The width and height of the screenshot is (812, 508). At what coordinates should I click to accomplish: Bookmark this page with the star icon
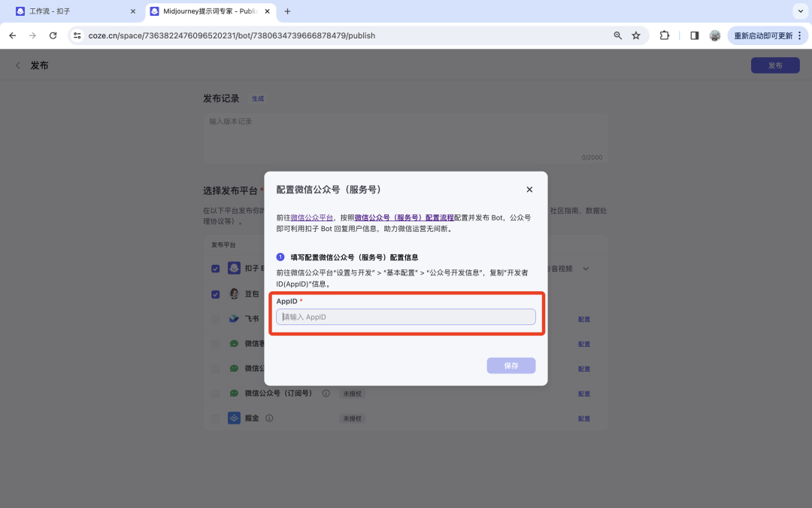click(636, 35)
